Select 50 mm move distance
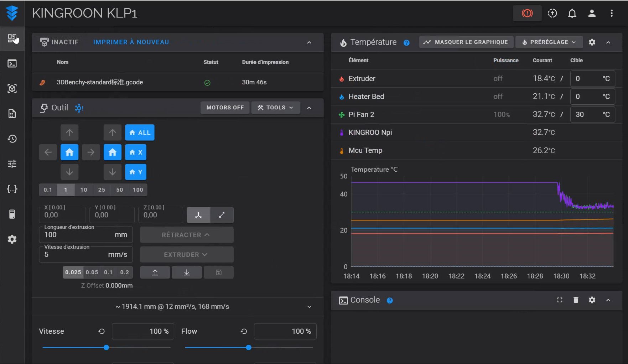Screen dimensions: 628x364 click(x=120, y=190)
